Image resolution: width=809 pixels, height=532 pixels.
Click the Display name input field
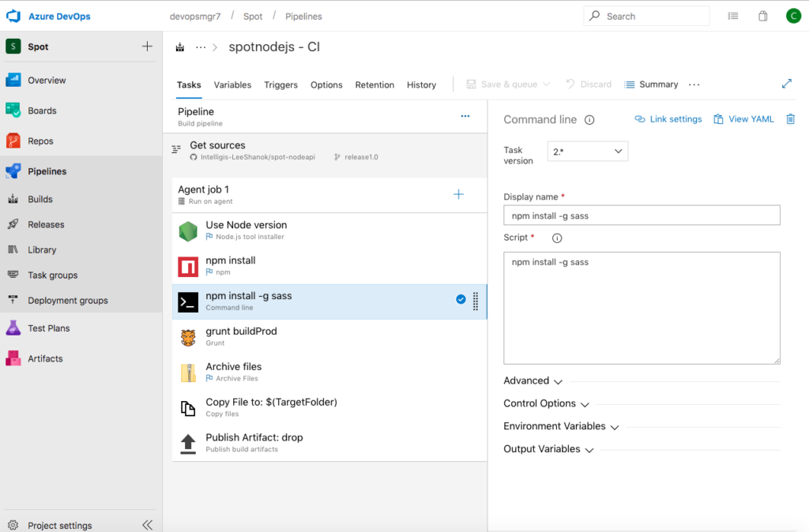coord(642,215)
